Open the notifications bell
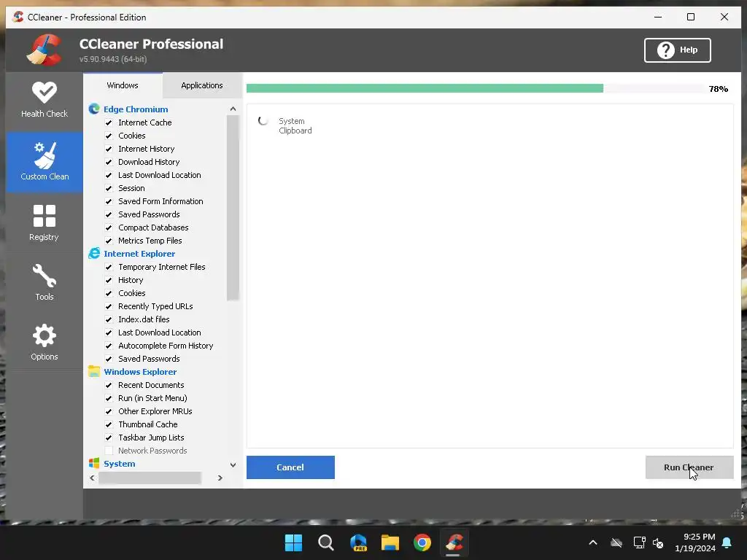747x560 pixels. [727, 542]
